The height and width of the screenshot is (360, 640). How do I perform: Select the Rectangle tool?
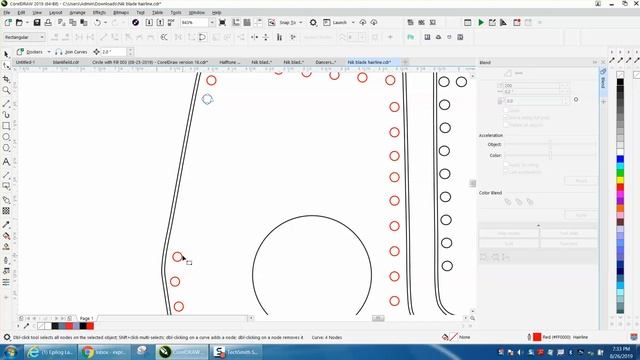coord(6,126)
